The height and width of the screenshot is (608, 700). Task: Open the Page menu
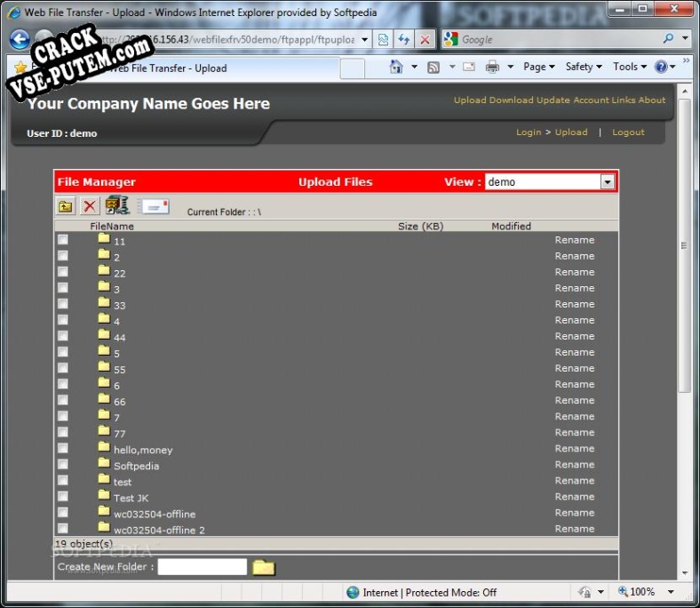539,67
